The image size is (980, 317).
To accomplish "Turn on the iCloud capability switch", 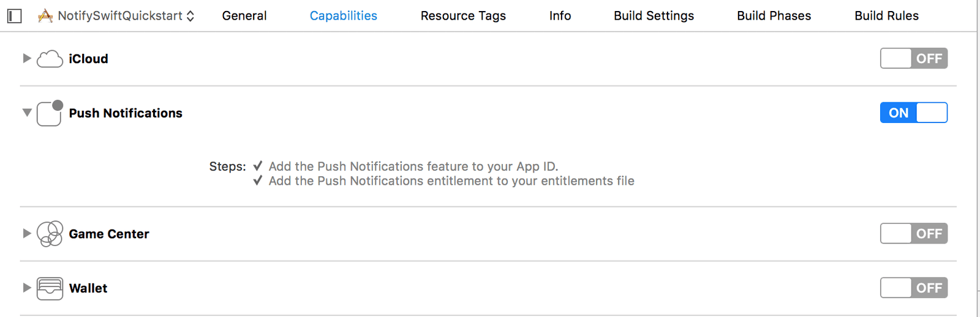I will click(x=913, y=59).
